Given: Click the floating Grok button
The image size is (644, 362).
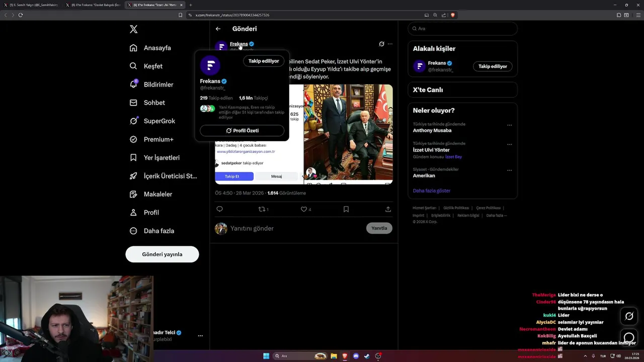Looking at the screenshot, I should [x=629, y=316].
